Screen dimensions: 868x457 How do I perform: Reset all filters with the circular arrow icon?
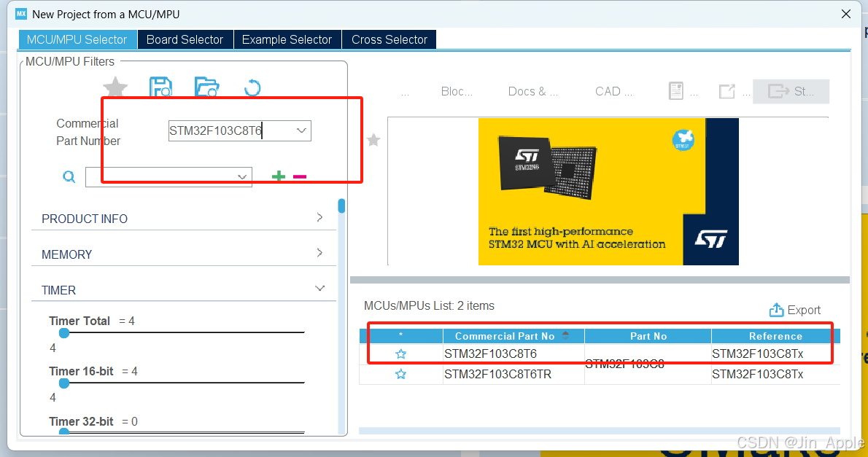click(x=252, y=87)
